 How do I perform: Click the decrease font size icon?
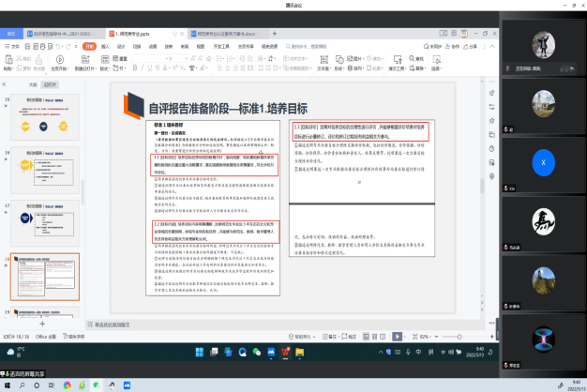pyautogui.click(x=201, y=58)
